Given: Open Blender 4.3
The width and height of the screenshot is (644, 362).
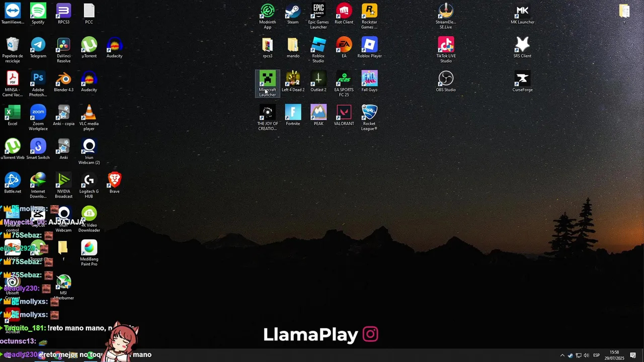Looking at the screenshot, I should click(x=63, y=81).
